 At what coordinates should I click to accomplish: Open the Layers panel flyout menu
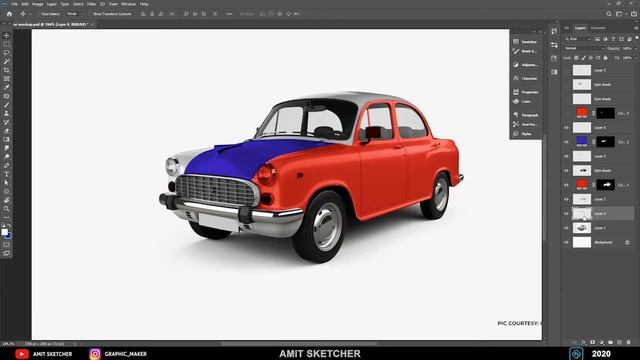tap(636, 28)
